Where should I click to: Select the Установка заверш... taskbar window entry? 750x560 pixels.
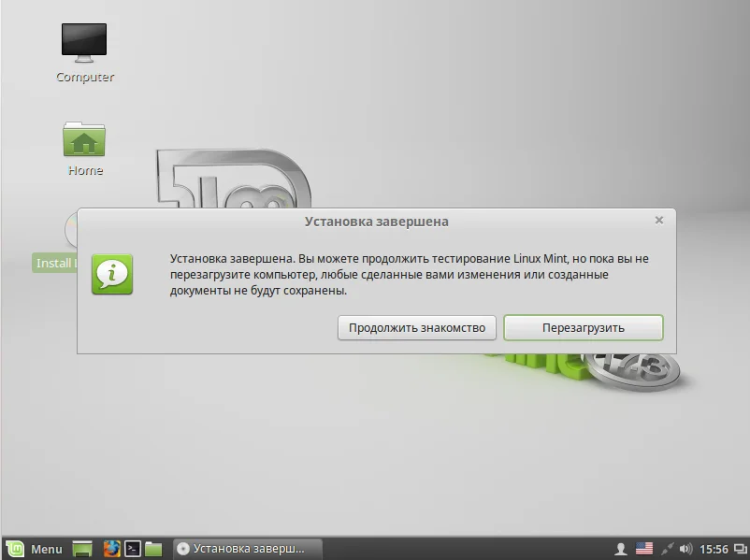point(247,549)
